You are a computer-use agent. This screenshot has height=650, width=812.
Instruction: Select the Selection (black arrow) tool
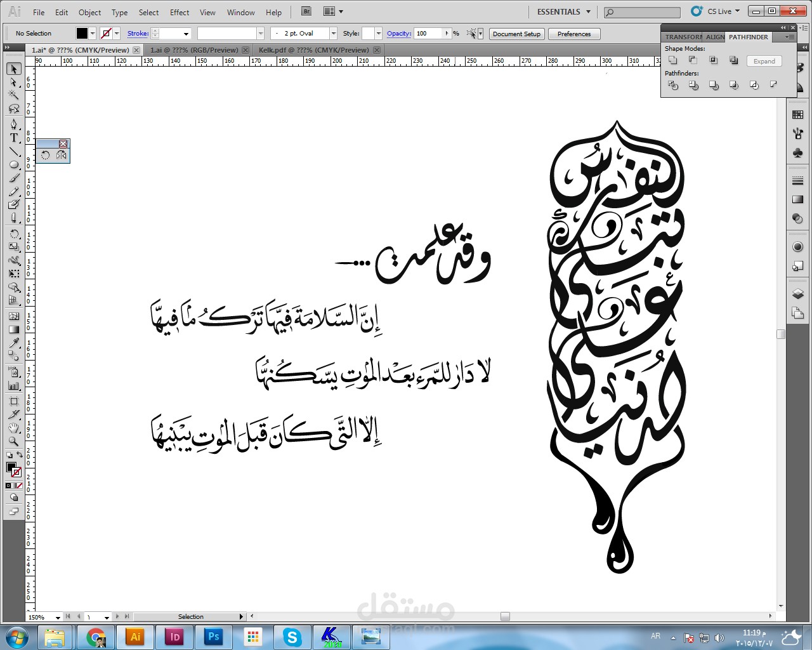tap(13, 69)
